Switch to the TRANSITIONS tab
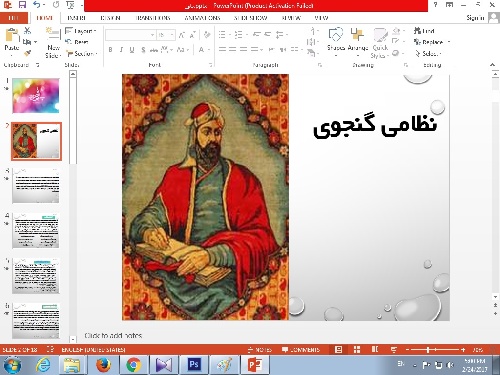This screenshot has height=375, width=500. click(x=153, y=18)
